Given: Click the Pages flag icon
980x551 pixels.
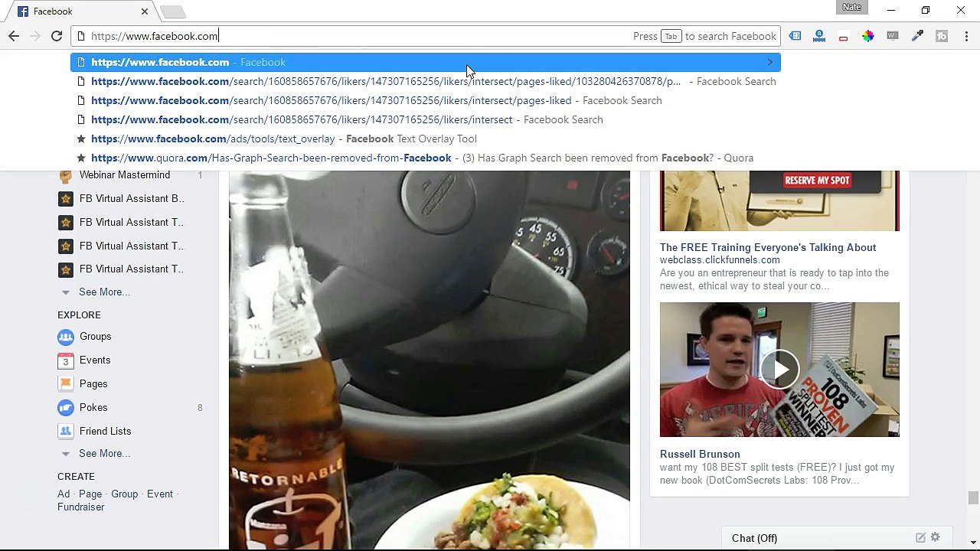Looking at the screenshot, I should [66, 384].
